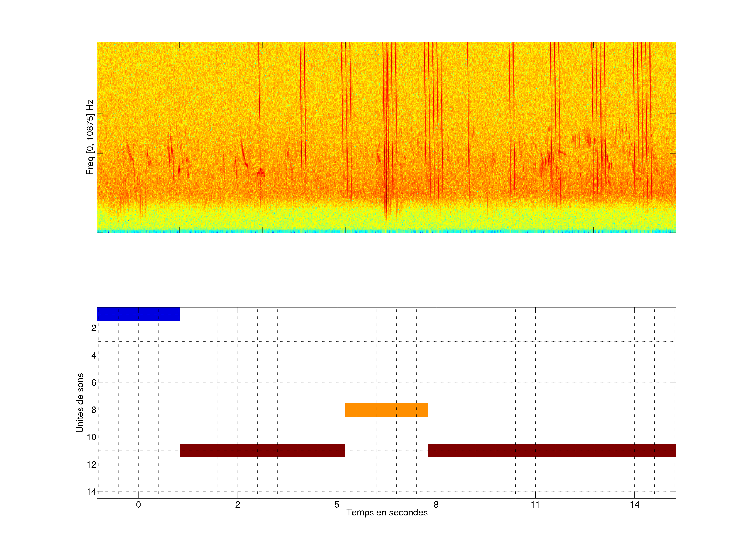Viewport: 747px width, 560px height.
Task: Click the 'Temps en secondes' axis label
Action: coord(387,512)
